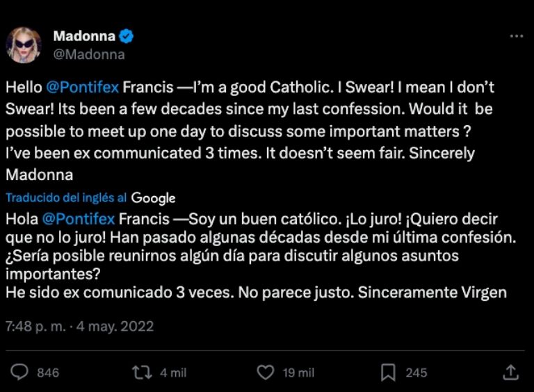
Task: Click the "4 may. 2022" date
Action: 117,325
